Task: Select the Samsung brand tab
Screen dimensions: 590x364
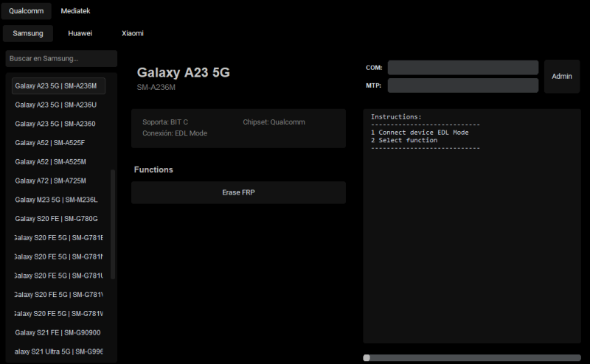Action: click(x=28, y=33)
